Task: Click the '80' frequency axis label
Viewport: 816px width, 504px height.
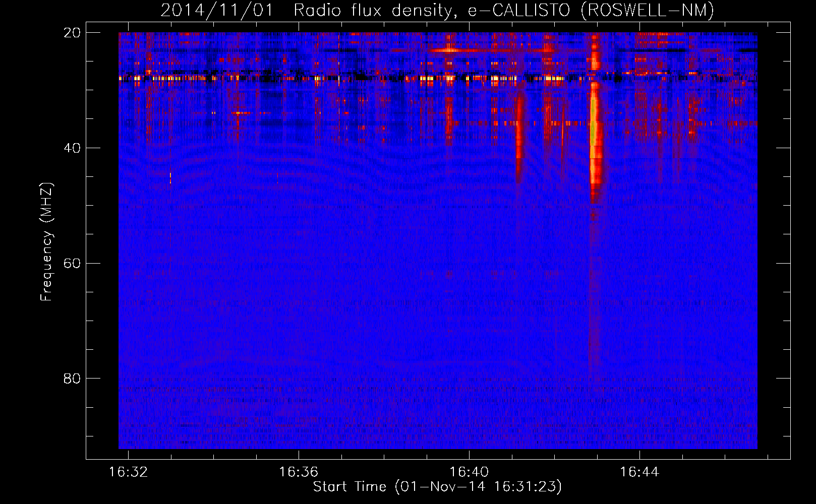Action: click(x=73, y=379)
